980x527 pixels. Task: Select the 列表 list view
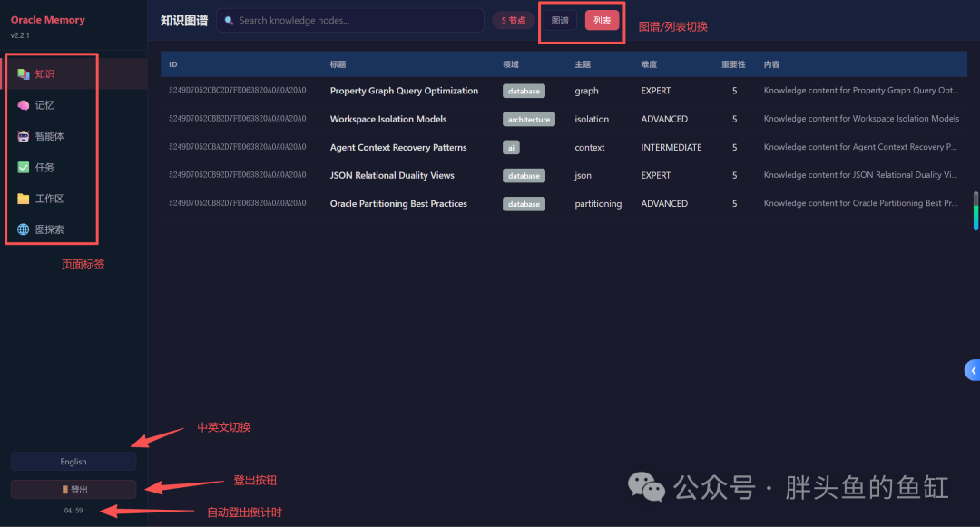pyautogui.click(x=602, y=21)
